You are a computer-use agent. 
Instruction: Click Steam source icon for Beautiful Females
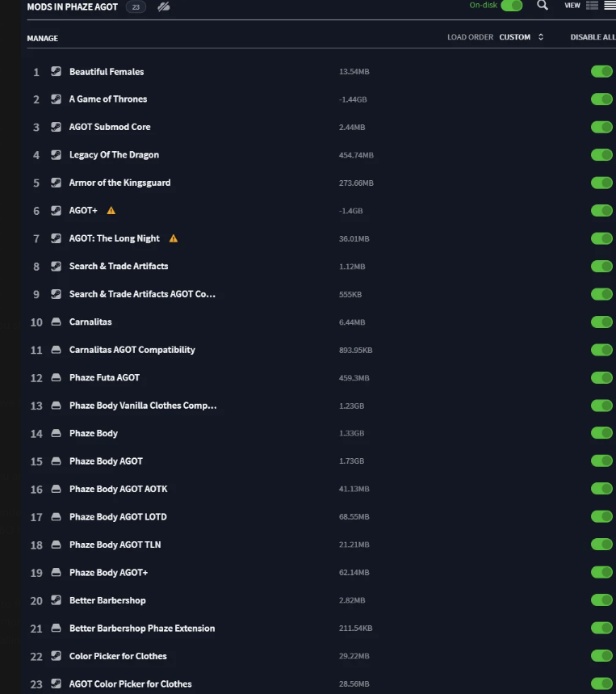(x=57, y=71)
